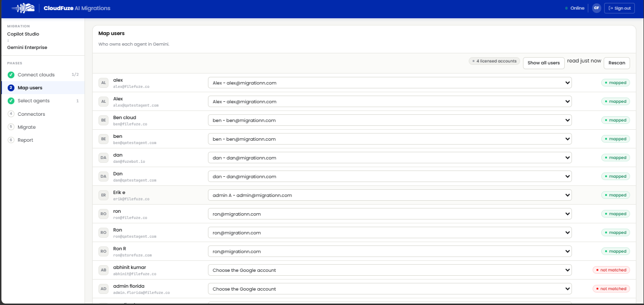The width and height of the screenshot is (644, 305).
Task: Click RO avatar for Ron R
Action: (103, 251)
